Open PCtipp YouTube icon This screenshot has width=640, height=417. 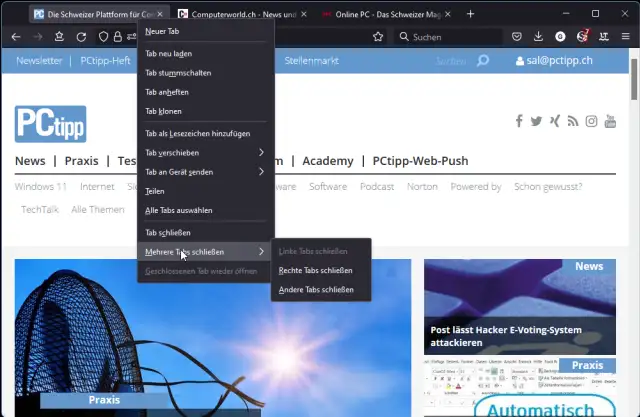pyautogui.click(x=610, y=121)
